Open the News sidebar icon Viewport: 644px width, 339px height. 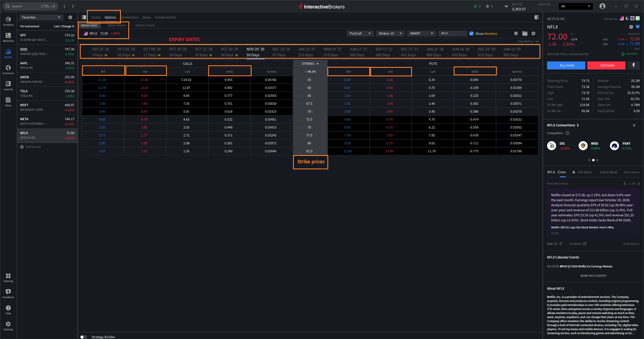tap(8, 102)
